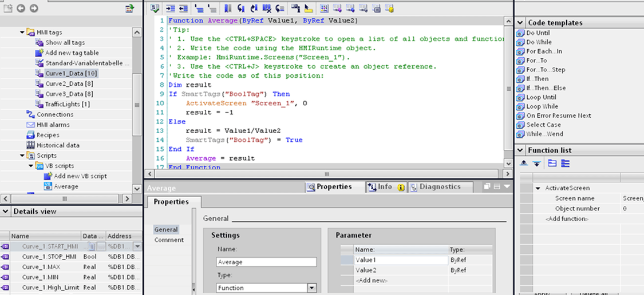Select Curve2_Data [8] tag table
This screenshot has width=644, height=295.
coord(69,83)
